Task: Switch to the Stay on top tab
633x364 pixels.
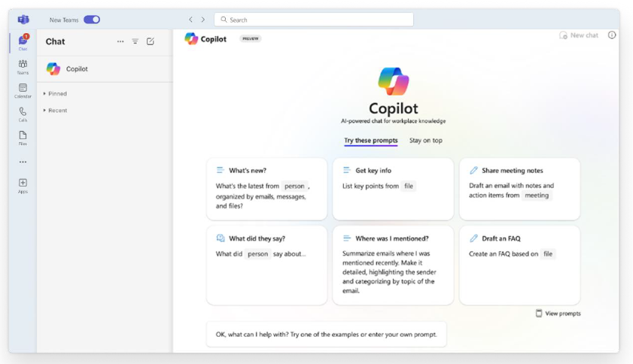Action: [426, 141]
